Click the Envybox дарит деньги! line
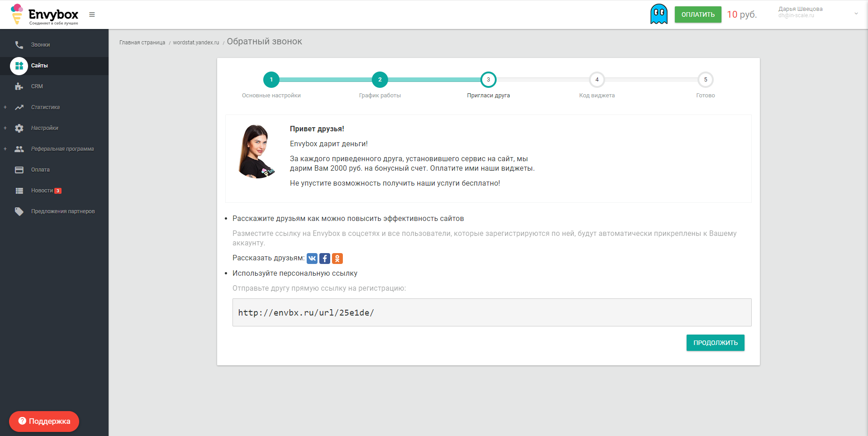Screen dimensions: 868x436 coord(329,144)
